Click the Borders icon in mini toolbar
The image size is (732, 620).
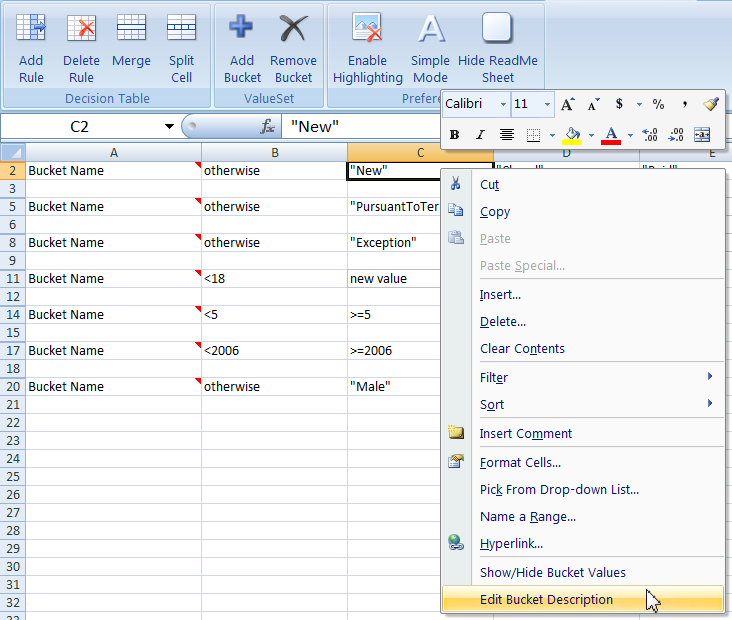(x=533, y=135)
